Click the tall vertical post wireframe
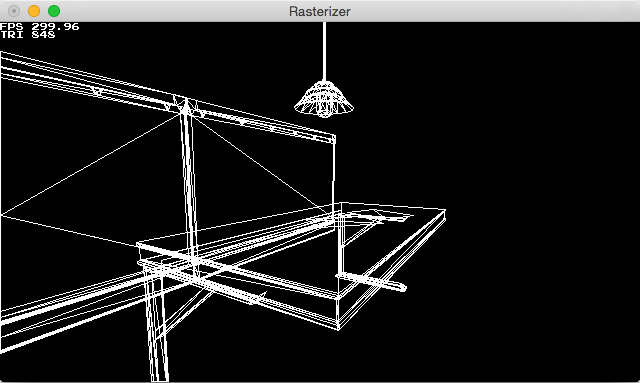 pos(189,188)
